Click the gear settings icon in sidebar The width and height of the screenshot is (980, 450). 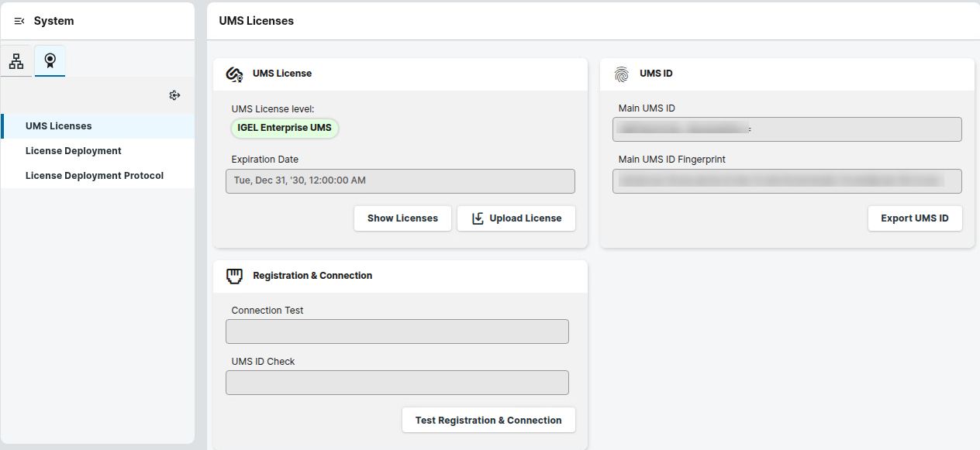pyautogui.click(x=174, y=95)
